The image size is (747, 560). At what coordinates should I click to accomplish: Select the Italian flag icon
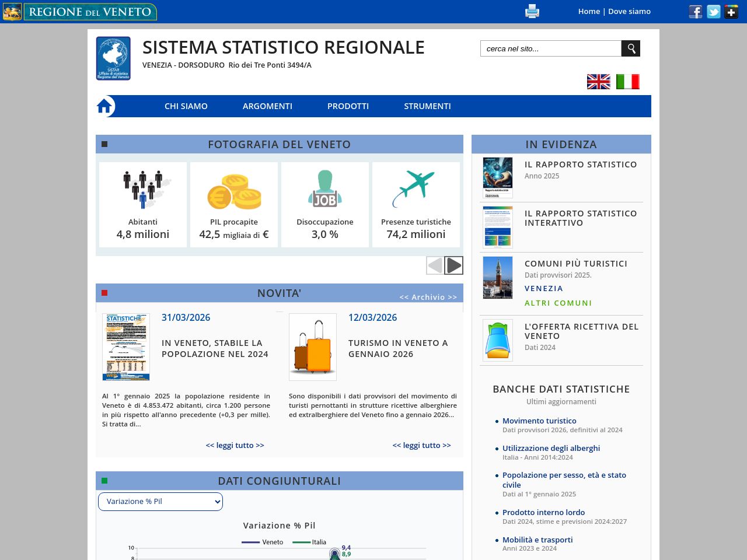pyautogui.click(x=627, y=82)
